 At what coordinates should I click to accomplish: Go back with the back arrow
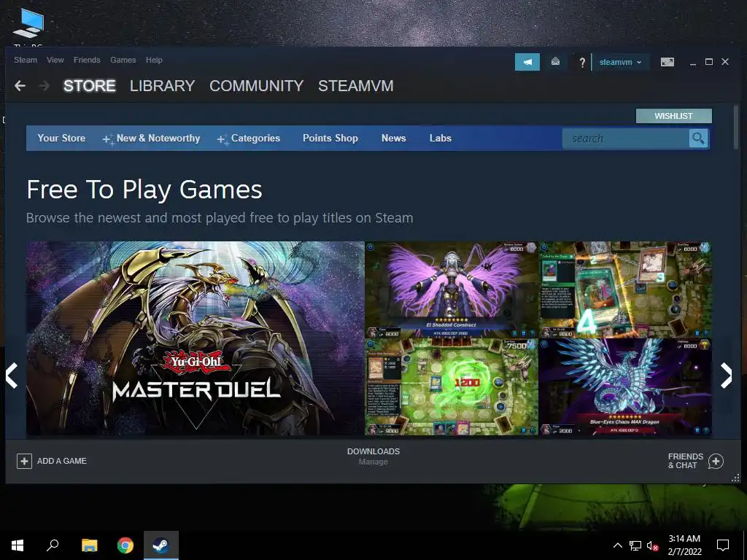coord(20,86)
